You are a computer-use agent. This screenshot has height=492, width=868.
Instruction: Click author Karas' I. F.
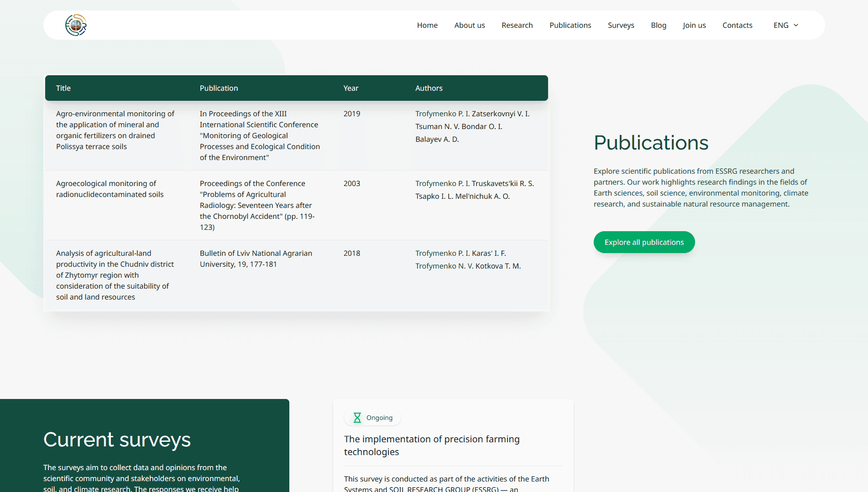[x=489, y=253]
